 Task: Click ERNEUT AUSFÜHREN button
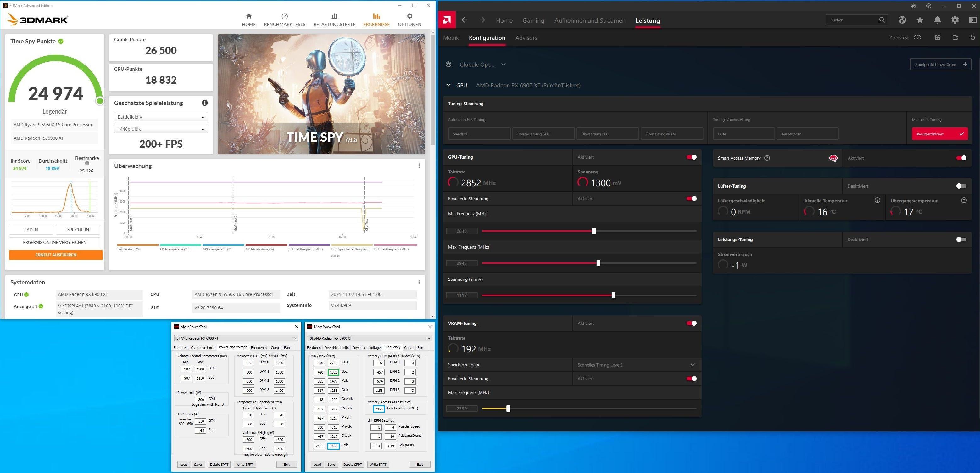(x=56, y=255)
